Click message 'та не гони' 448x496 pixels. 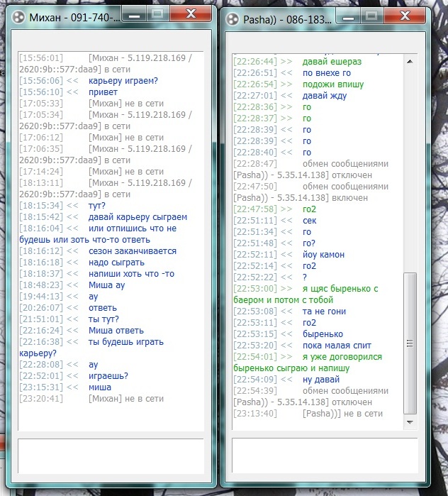324,312
